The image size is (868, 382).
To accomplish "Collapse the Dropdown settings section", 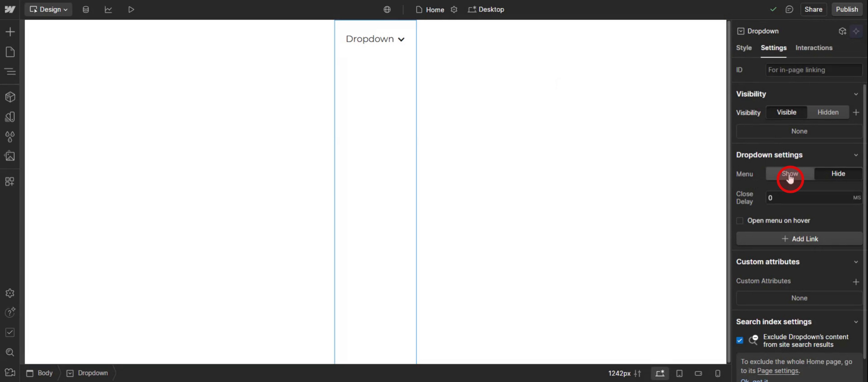I will (855, 155).
